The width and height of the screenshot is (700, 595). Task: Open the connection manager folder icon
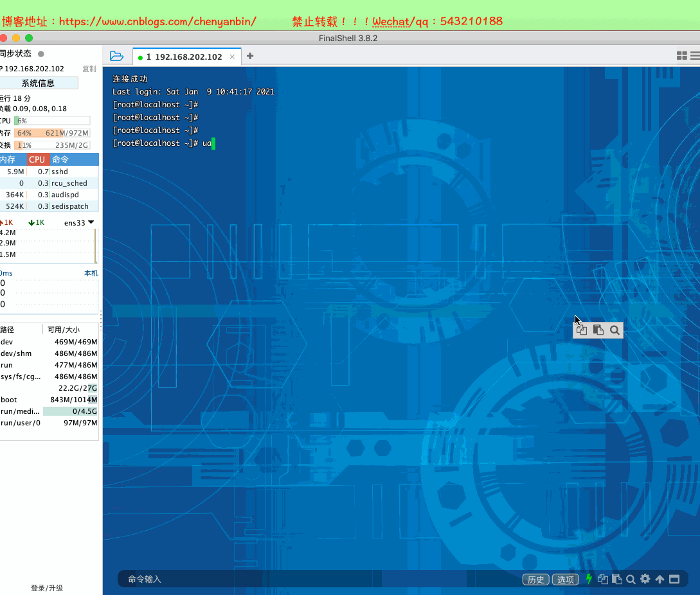116,56
